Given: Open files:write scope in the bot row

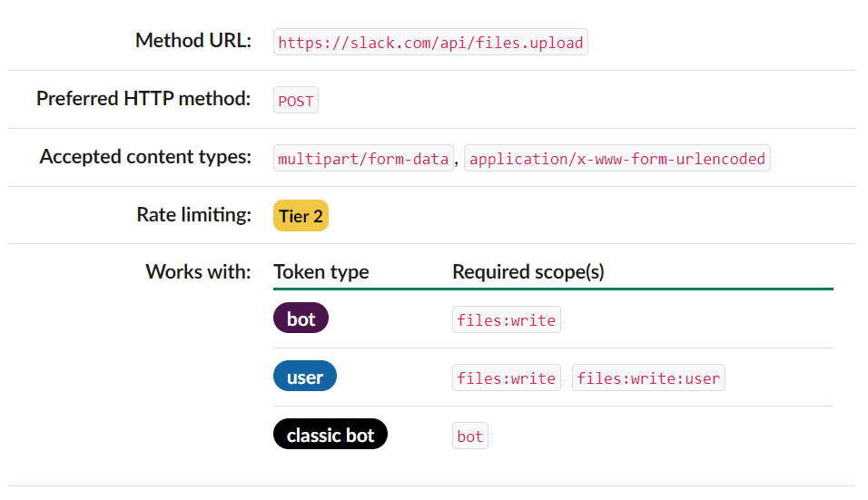Looking at the screenshot, I should [506, 319].
